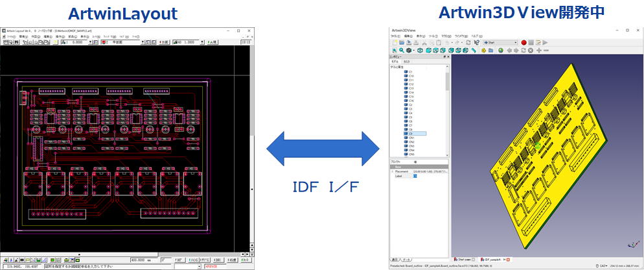Click the grey stop loading X icon
The height and width of the screenshot is (270, 644).
(531, 50)
